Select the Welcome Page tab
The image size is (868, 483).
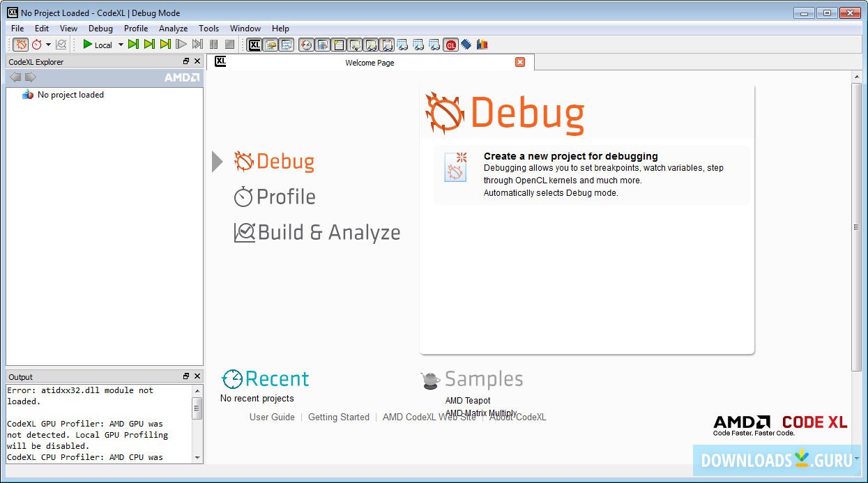pyautogui.click(x=371, y=63)
